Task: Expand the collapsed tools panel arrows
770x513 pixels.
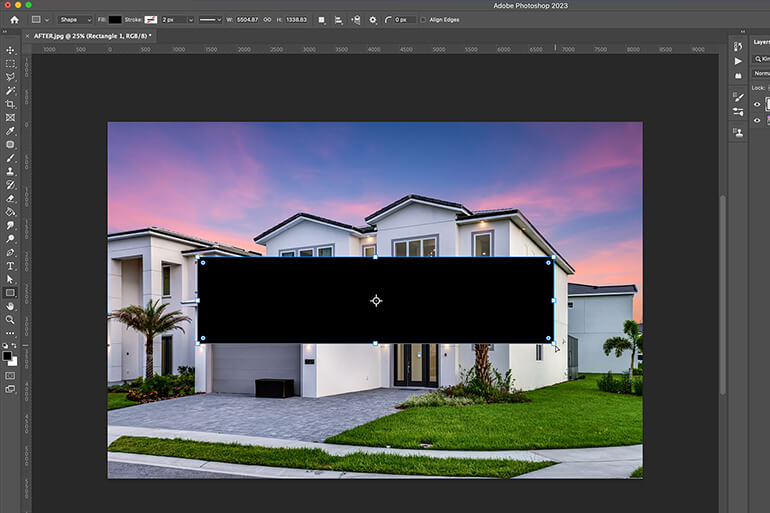Action: [x=4, y=31]
